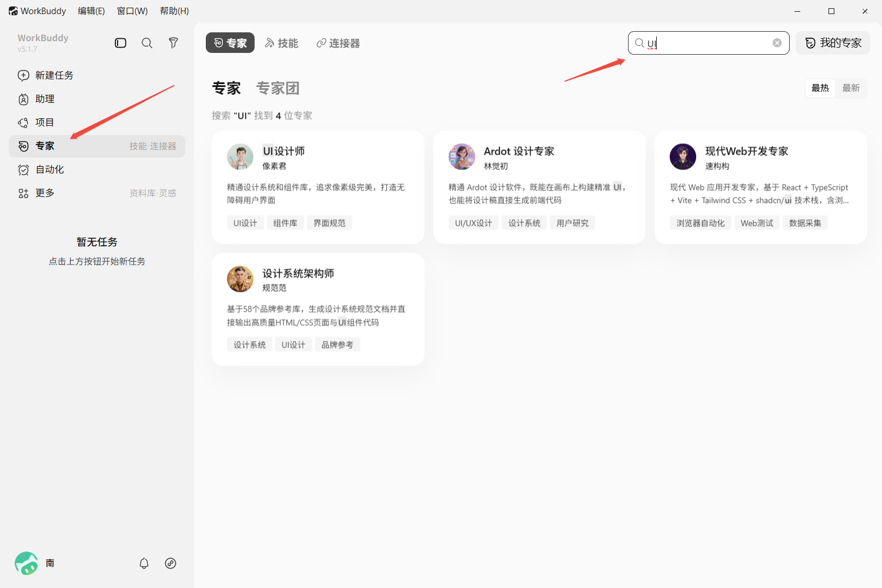
Task: Select the 专家 top tab
Action: click(x=230, y=43)
